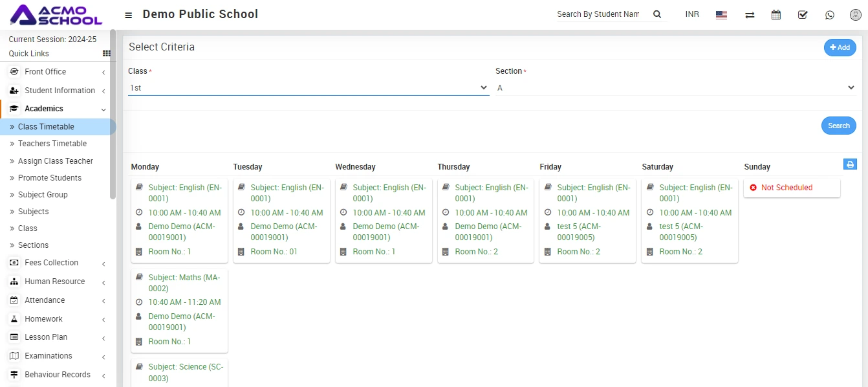Open the user profile avatar
868x387 pixels.
(855, 15)
